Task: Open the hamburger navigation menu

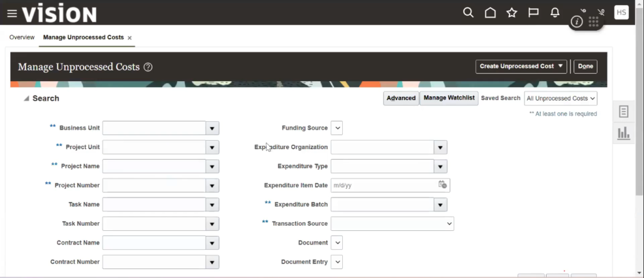Action: [x=11, y=13]
